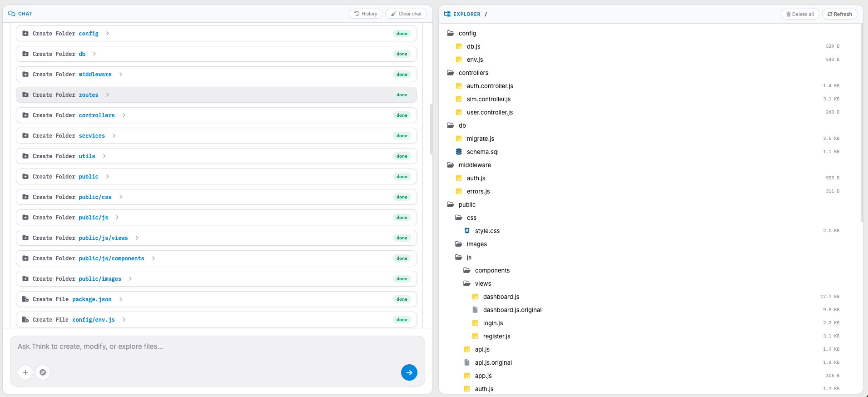Click the views folder icon in Explorer
The height and width of the screenshot is (397, 868).
(467, 283)
